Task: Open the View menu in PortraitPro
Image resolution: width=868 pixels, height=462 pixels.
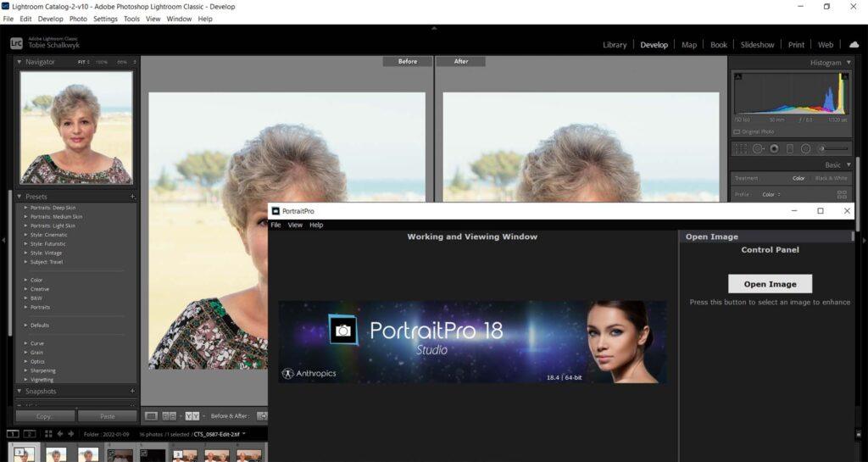Action: [295, 225]
